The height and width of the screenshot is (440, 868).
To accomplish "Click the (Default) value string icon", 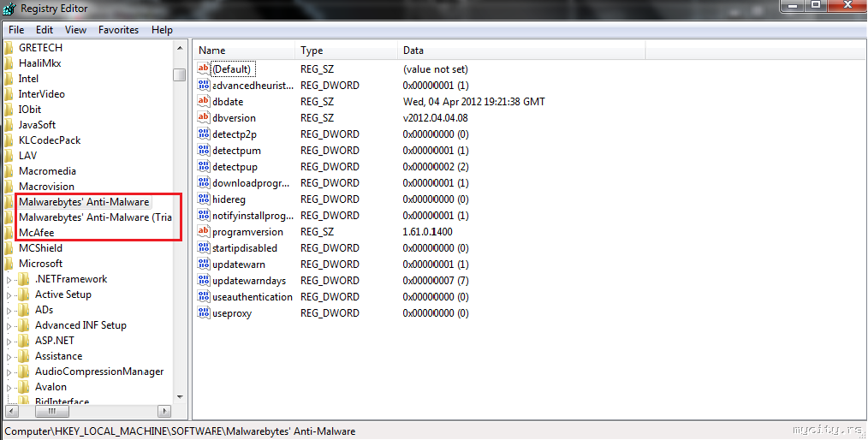I will point(203,68).
